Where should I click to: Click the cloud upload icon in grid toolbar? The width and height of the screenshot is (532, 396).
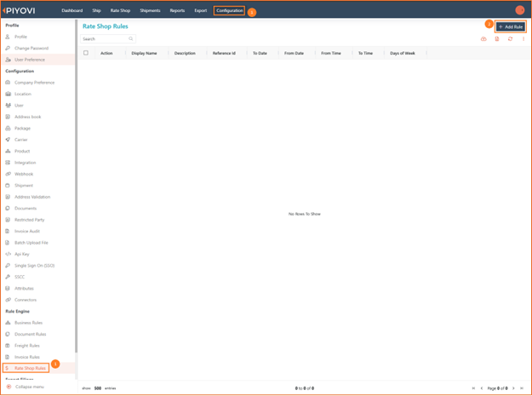(x=483, y=39)
